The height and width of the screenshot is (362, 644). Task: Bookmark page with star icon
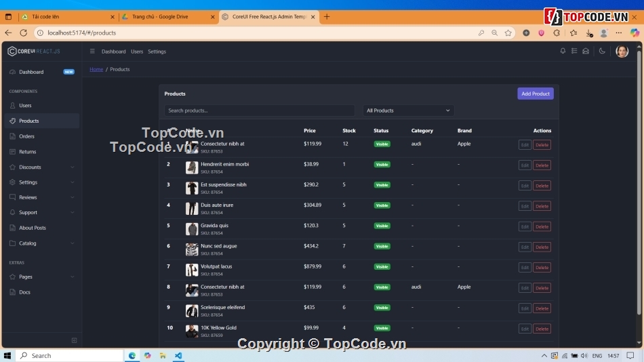508,33
